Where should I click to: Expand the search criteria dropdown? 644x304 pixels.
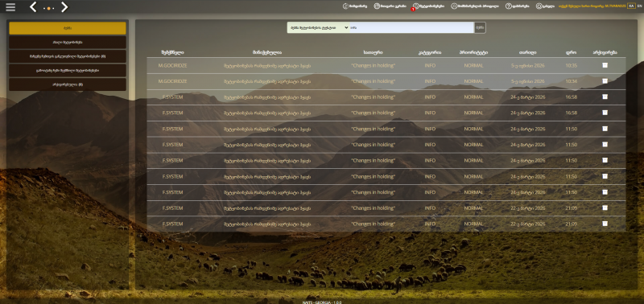click(317, 27)
